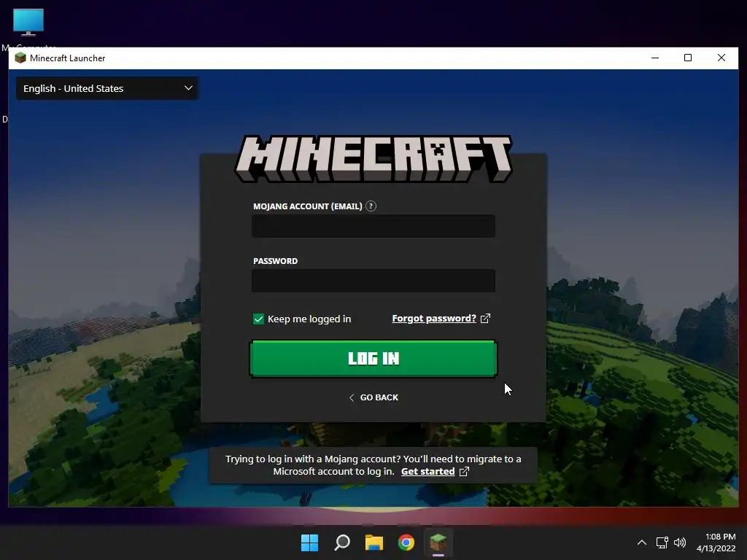Click the Password input field
The width and height of the screenshot is (747, 560).
(x=373, y=281)
